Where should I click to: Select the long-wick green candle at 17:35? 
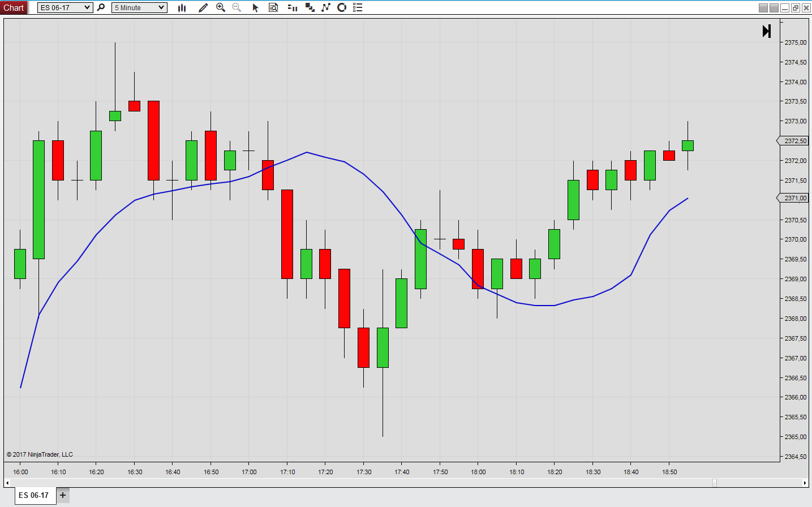(383, 347)
